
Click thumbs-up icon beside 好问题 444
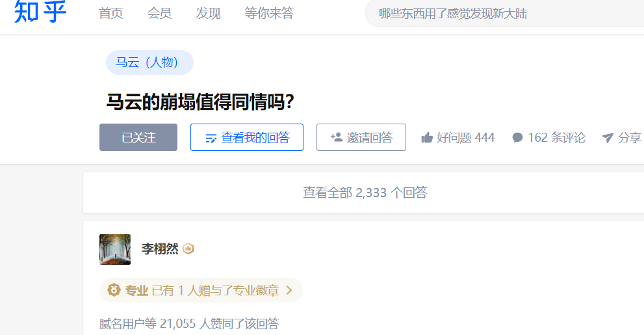(427, 137)
